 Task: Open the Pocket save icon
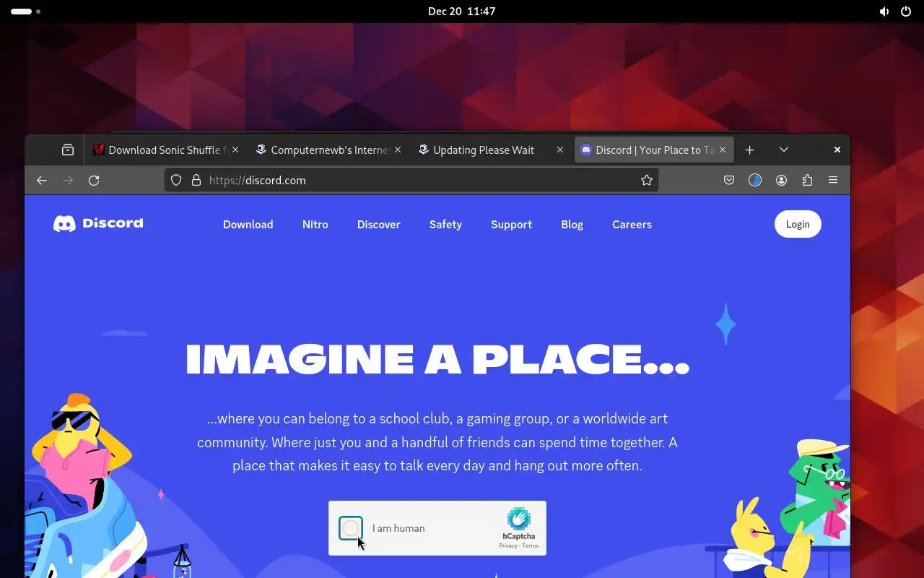[729, 180]
